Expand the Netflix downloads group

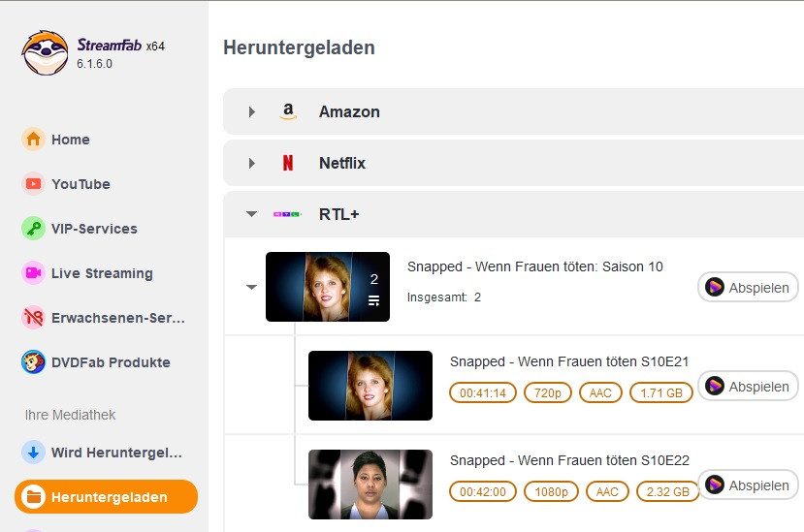point(251,164)
